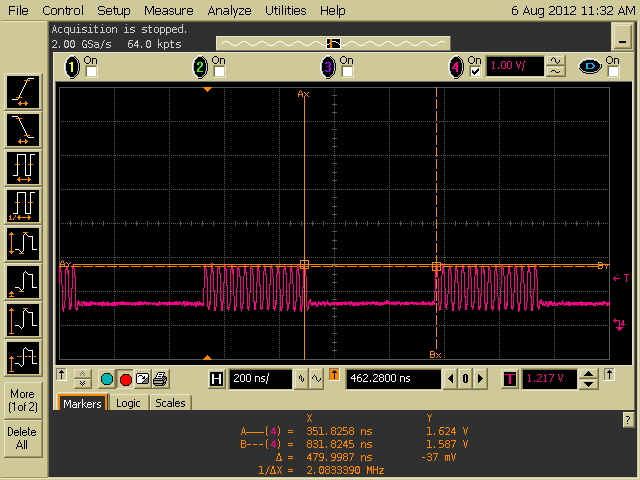Screen dimensions: 640x480
Task: Switch to the Markers tab
Action: (82, 404)
